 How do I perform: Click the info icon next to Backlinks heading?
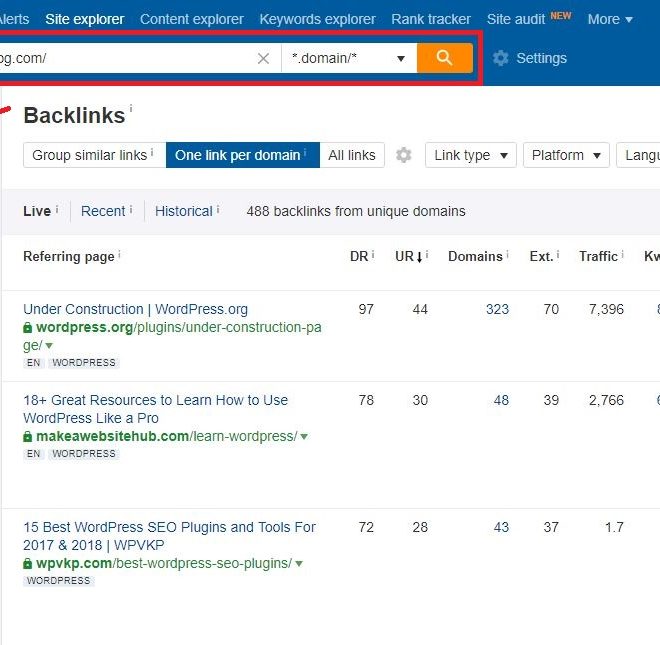point(131,108)
